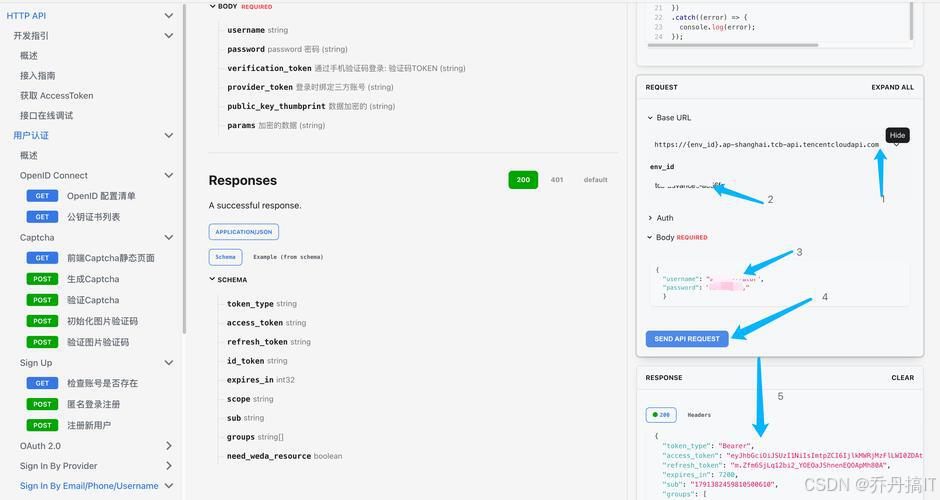Screen dimensions: 940x500
Task: Open the Headers tab in Response
Action: pos(699,415)
